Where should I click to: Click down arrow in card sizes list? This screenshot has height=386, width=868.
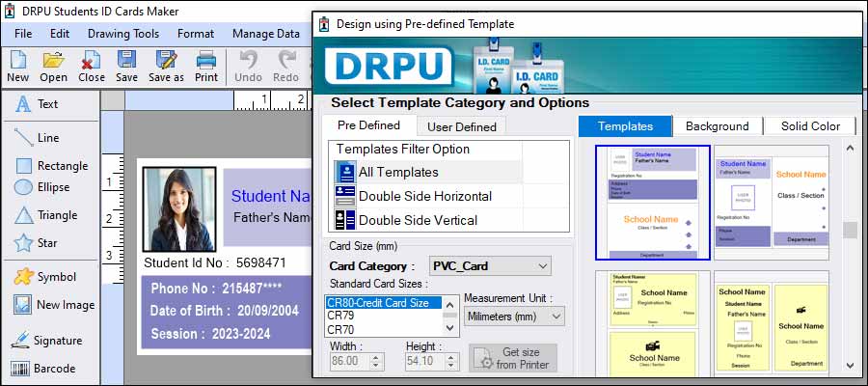click(450, 328)
